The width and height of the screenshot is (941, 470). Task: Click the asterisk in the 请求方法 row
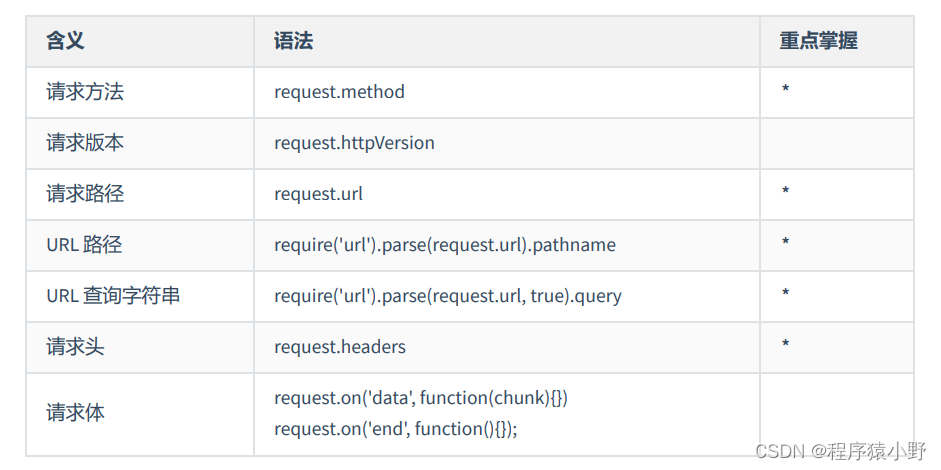point(785,92)
